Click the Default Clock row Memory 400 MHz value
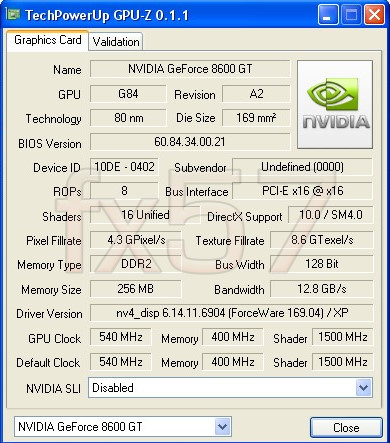The image size is (390, 443). click(x=233, y=362)
